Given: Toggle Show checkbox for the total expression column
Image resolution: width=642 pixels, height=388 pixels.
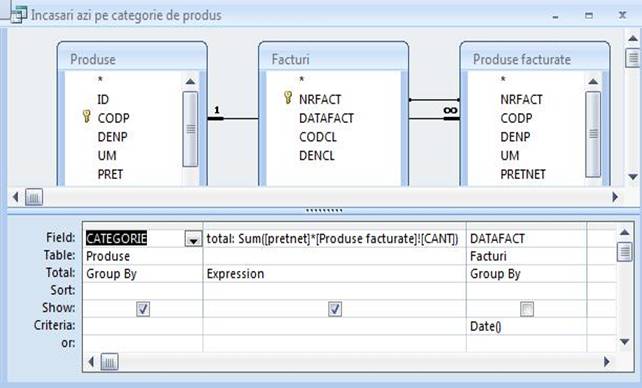Looking at the screenshot, I should click(335, 309).
